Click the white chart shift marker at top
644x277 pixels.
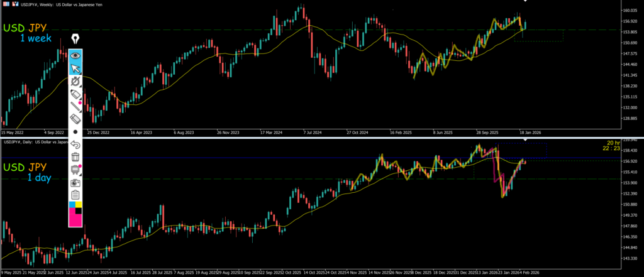click(525, 1)
